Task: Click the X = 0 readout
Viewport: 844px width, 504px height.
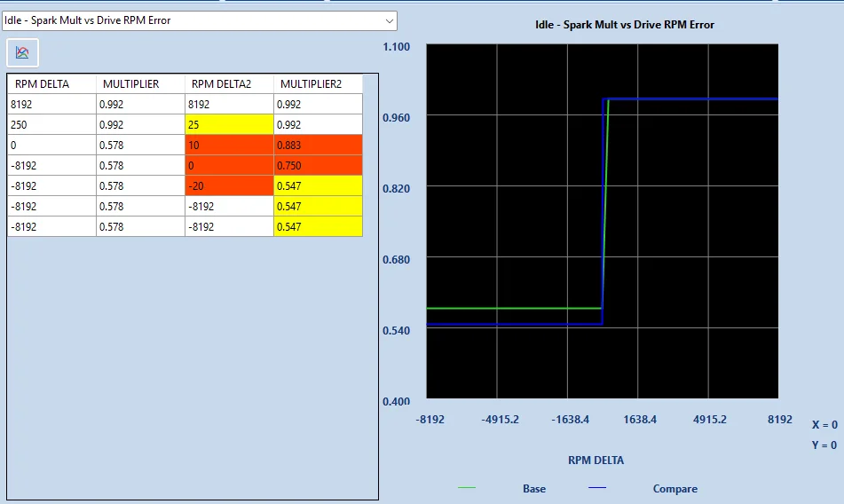Action: pos(824,425)
